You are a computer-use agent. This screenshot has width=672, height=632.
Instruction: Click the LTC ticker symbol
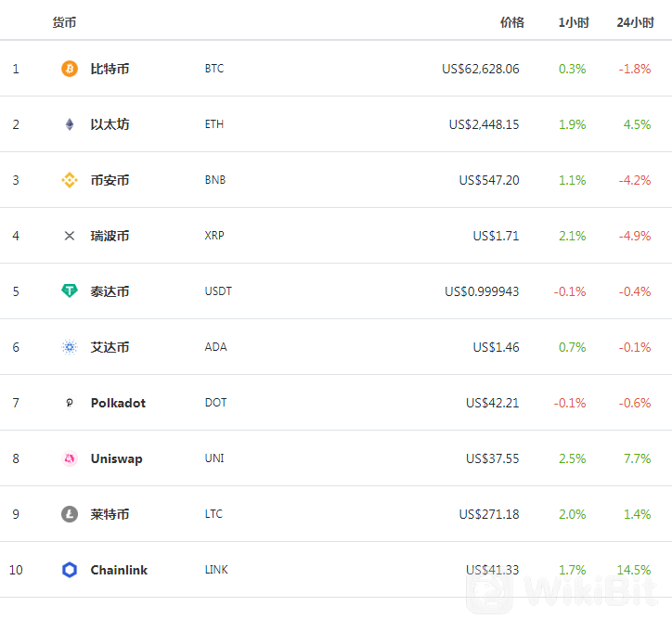pos(213,514)
